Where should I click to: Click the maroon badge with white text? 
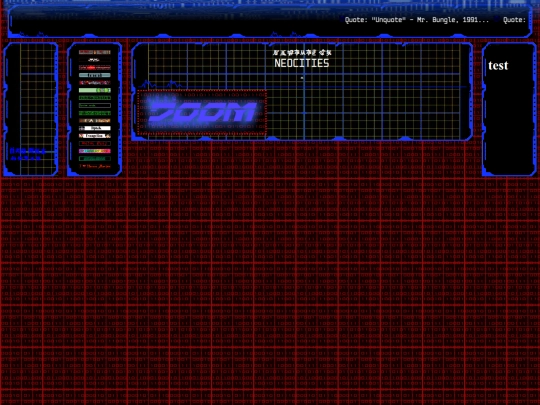tap(95, 83)
